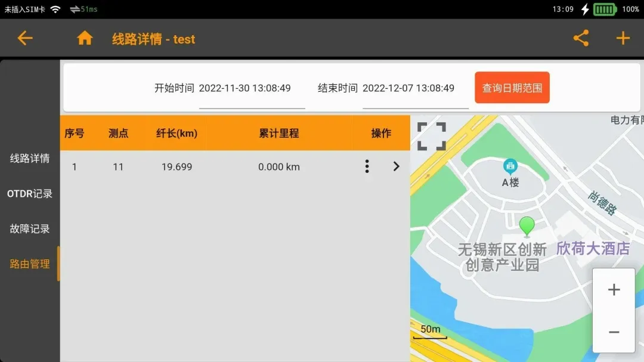Viewport: 644px width, 362px height.
Task: Select fiber length value 19.699
Action: point(177,167)
